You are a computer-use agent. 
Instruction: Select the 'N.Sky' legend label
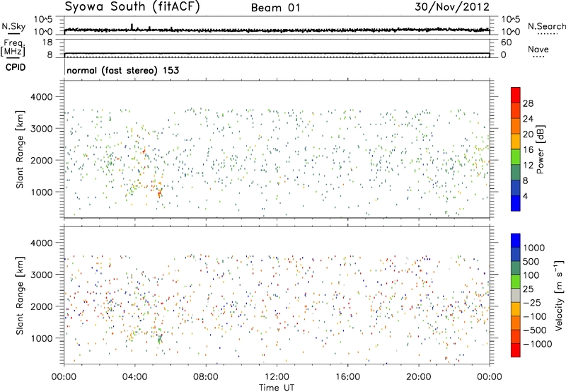pos(13,26)
